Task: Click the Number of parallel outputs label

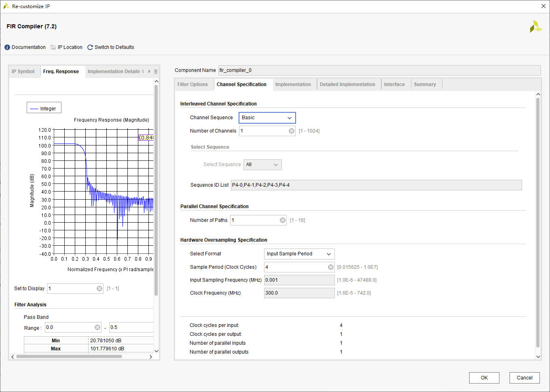Action: [x=219, y=352]
